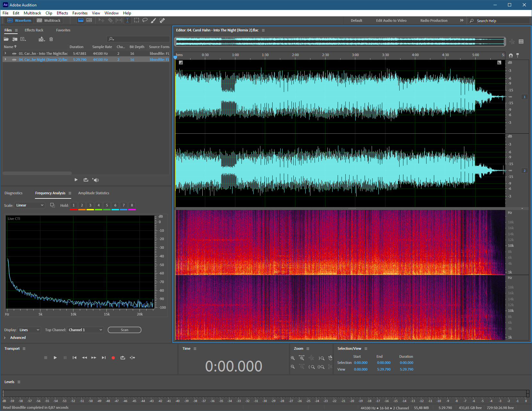Select the Lasso Selection tool

[145, 20]
